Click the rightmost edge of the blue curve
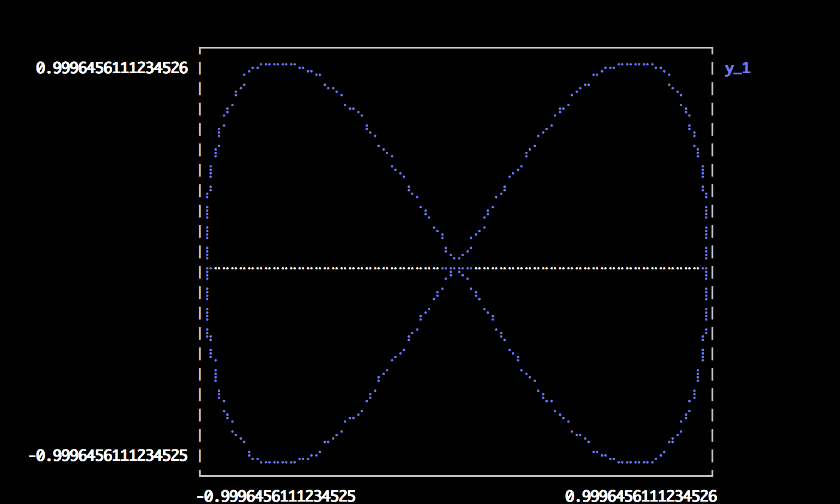This screenshot has height=504, width=840. click(706, 268)
